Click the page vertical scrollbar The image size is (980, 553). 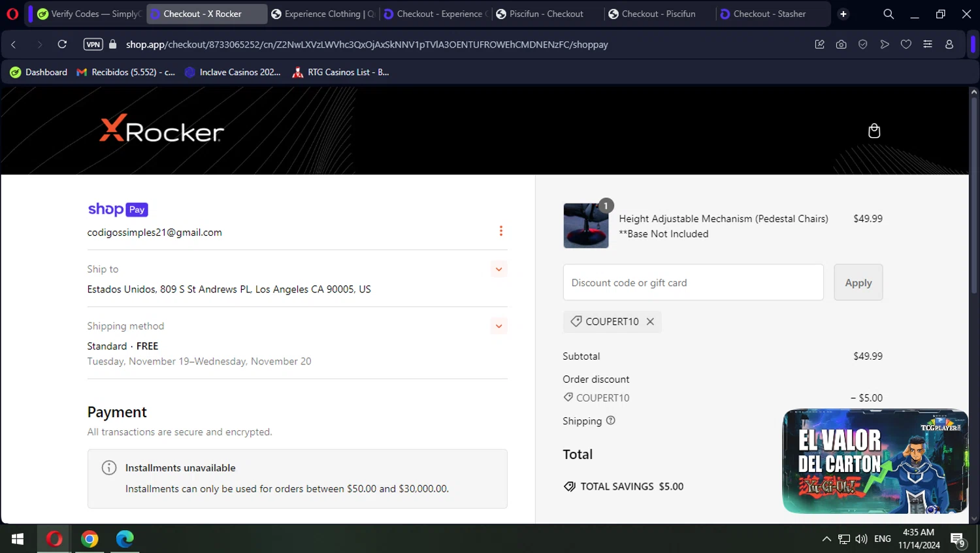point(973,196)
